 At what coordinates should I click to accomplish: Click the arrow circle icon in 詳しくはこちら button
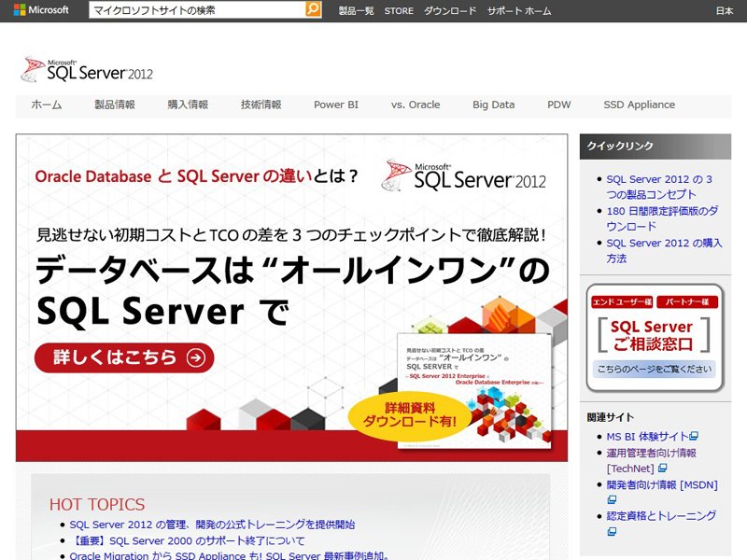pos(196,357)
